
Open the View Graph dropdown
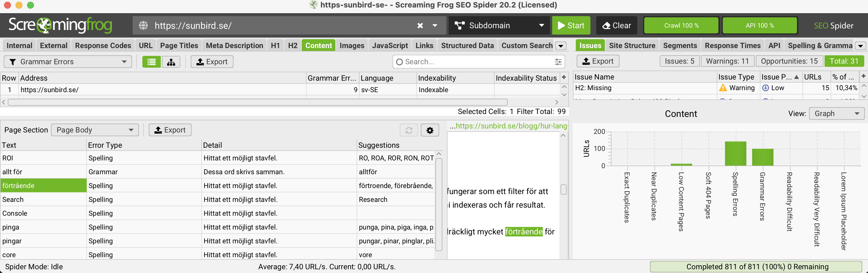click(x=836, y=114)
